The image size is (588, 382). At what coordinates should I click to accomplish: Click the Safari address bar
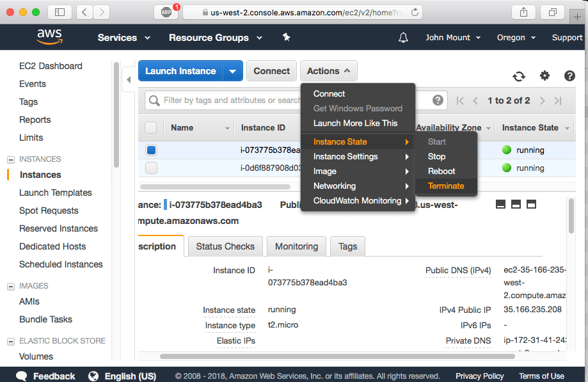pyautogui.click(x=302, y=12)
